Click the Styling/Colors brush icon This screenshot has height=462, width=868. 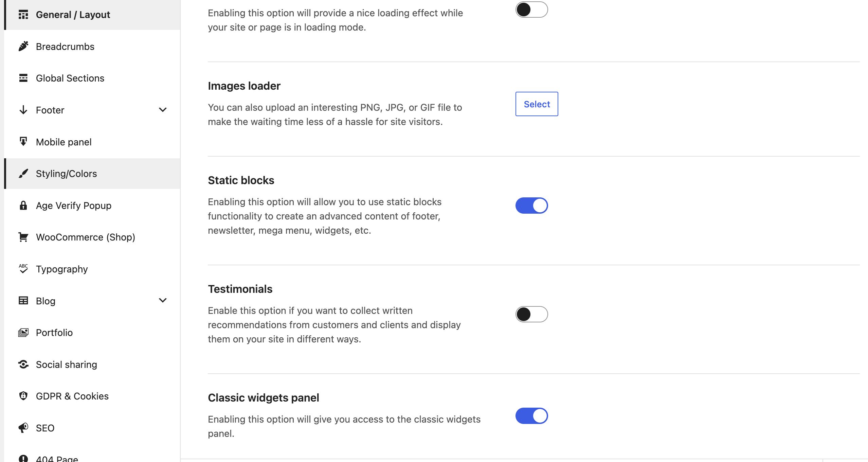[23, 174]
